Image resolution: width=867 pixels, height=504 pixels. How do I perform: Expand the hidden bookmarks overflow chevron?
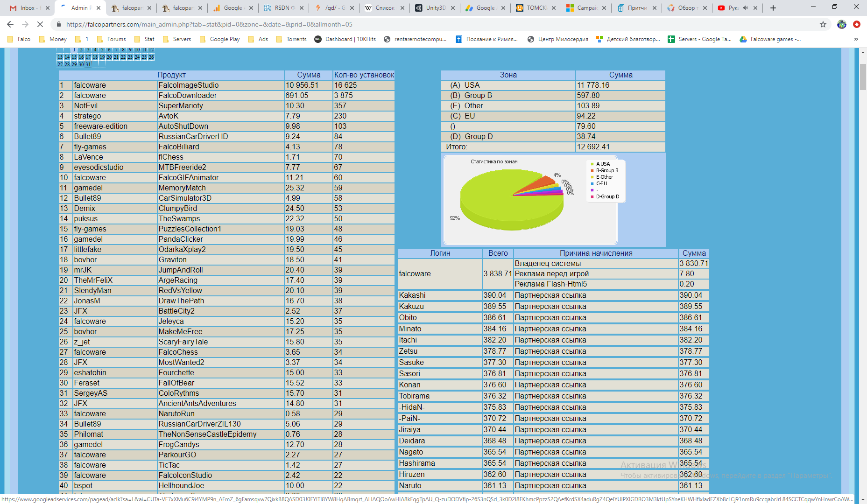(856, 39)
